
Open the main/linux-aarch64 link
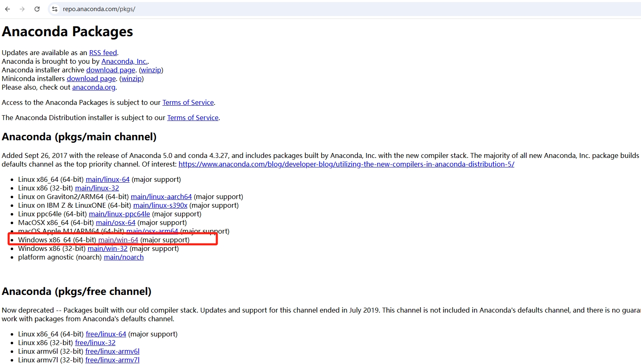(161, 197)
